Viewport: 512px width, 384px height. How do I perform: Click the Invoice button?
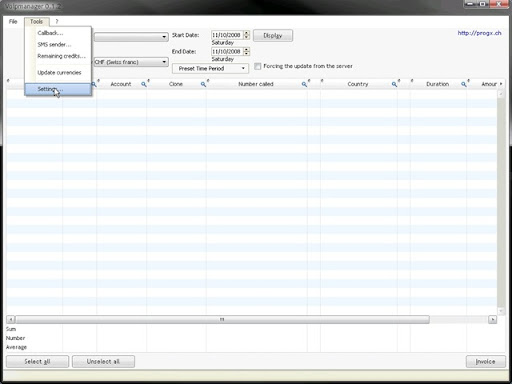click(x=485, y=361)
